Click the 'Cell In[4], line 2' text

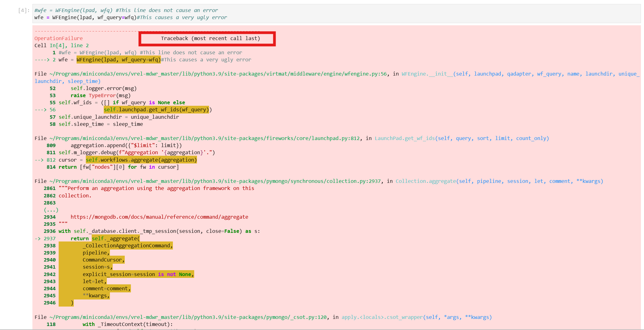coord(62,45)
